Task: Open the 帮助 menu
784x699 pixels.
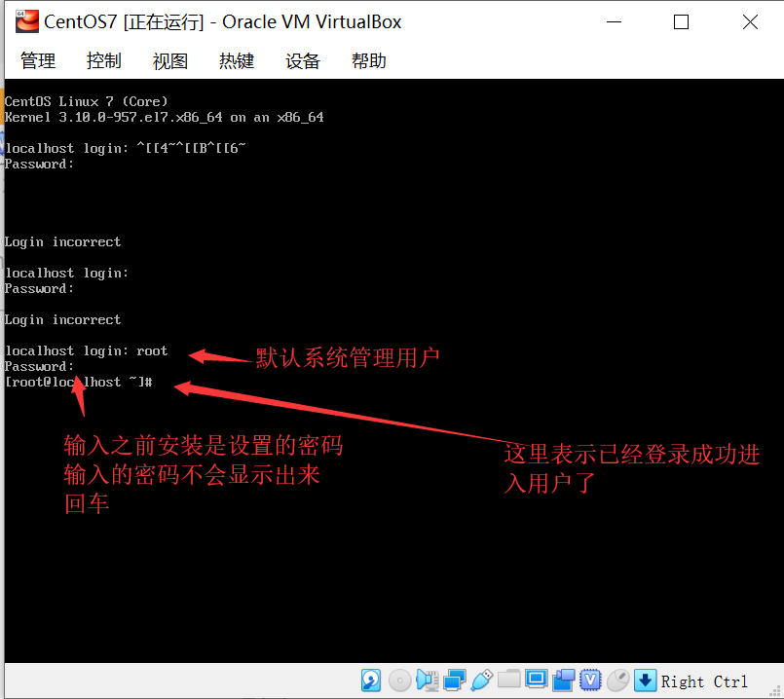Action: point(369,61)
